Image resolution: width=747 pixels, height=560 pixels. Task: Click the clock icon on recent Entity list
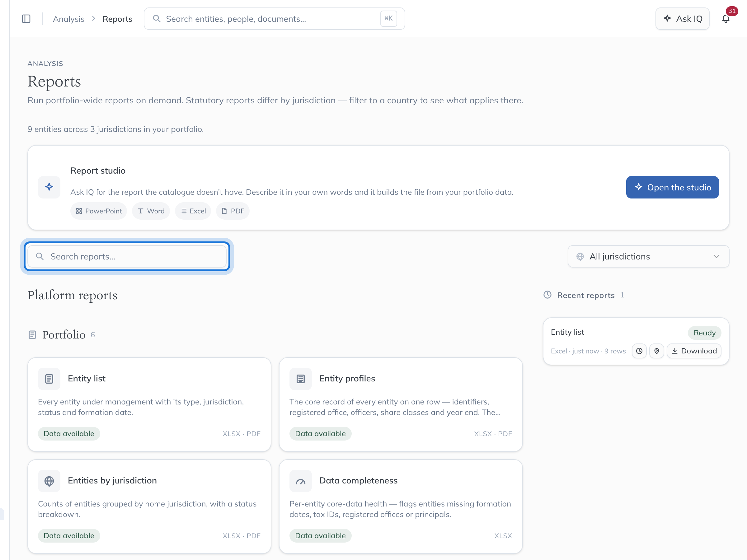[639, 351]
